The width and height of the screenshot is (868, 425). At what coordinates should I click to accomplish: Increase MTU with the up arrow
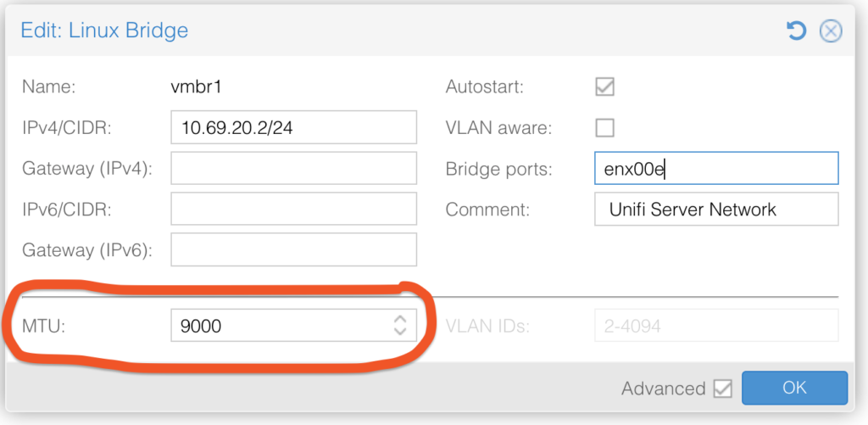click(400, 319)
